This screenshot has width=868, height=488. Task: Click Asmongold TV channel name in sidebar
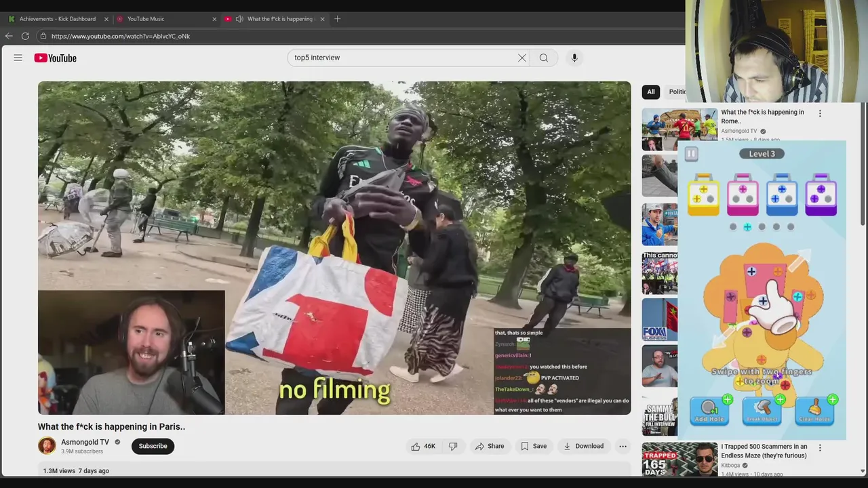pyautogui.click(x=739, y=131)
